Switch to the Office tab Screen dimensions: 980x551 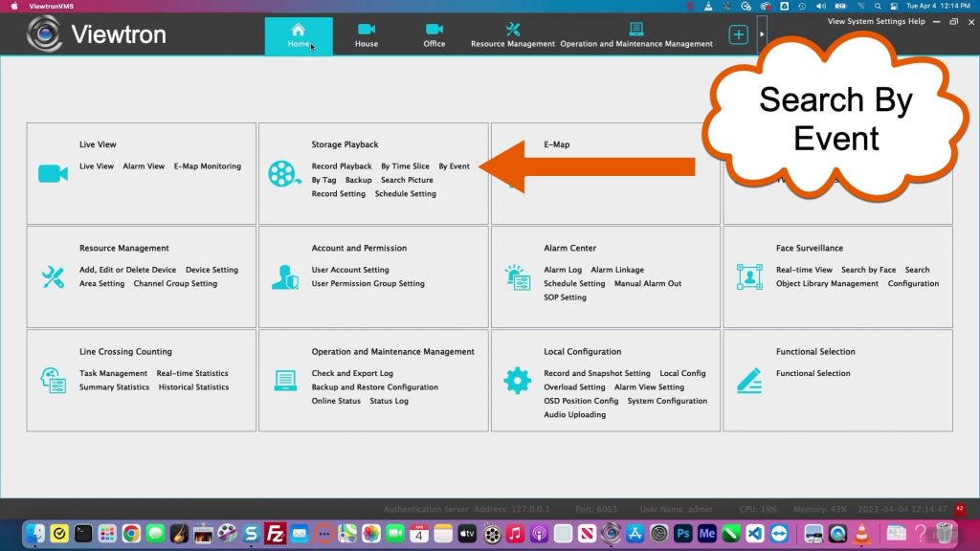tap(434, 35)
